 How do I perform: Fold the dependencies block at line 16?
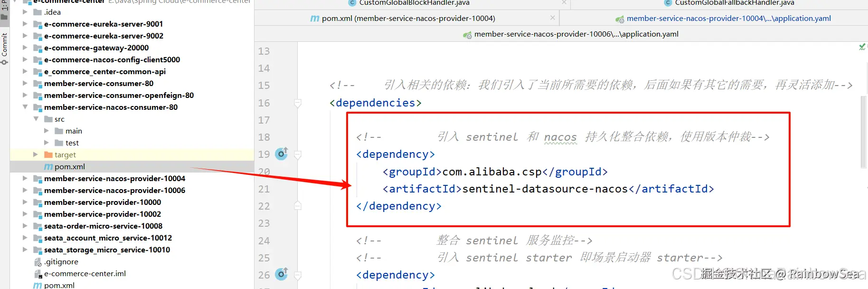pos(298,103)
